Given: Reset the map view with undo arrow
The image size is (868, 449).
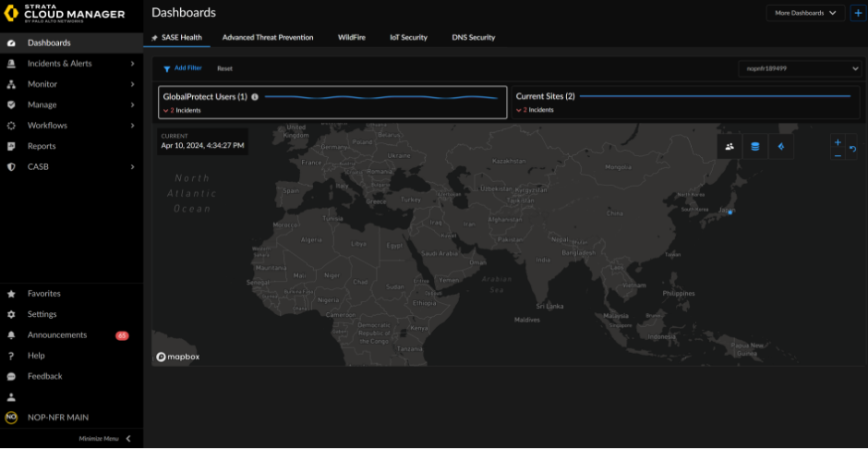Looking at the screenshot, I should click(x=852, y=149).
